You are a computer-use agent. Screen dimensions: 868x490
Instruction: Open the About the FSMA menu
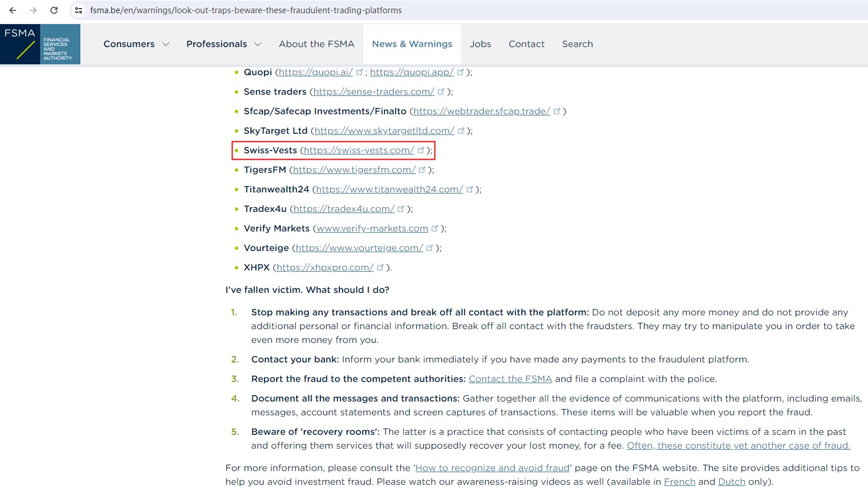point(316,44)
